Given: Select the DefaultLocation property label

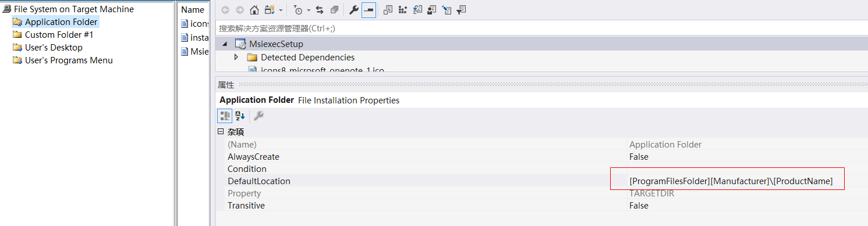Looking at the screenshot, I should click(x=258, y=181).
